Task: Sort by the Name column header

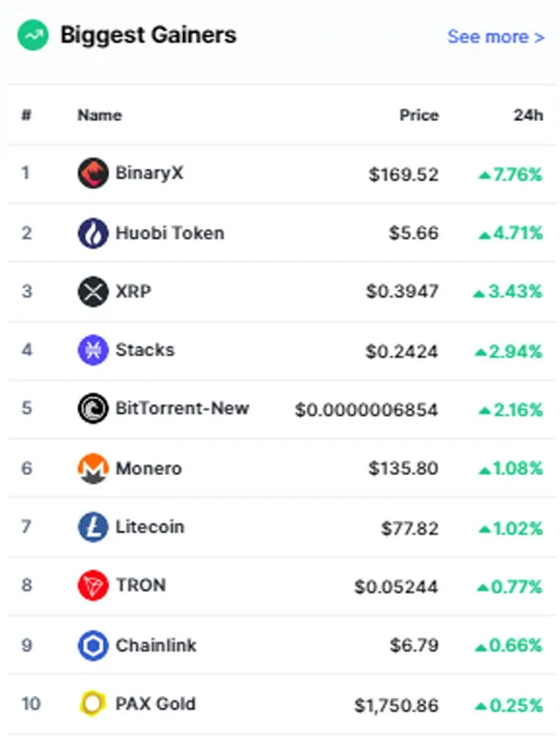Action: [x=99, y=115]
